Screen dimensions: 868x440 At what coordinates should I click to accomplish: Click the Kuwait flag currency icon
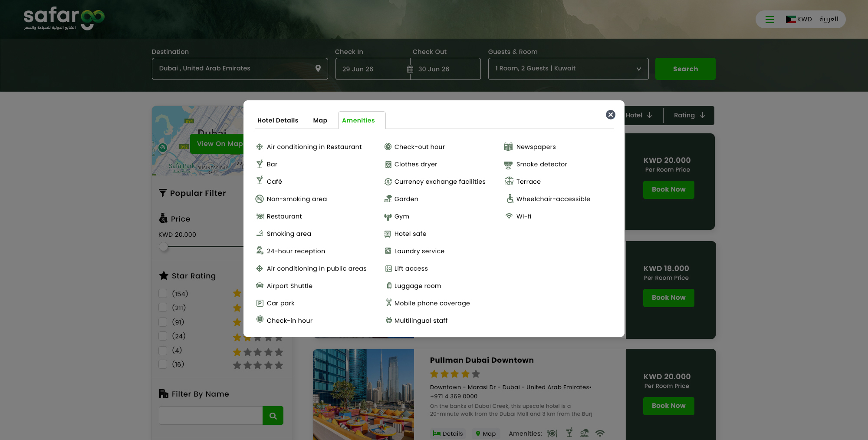coord(790,20)
